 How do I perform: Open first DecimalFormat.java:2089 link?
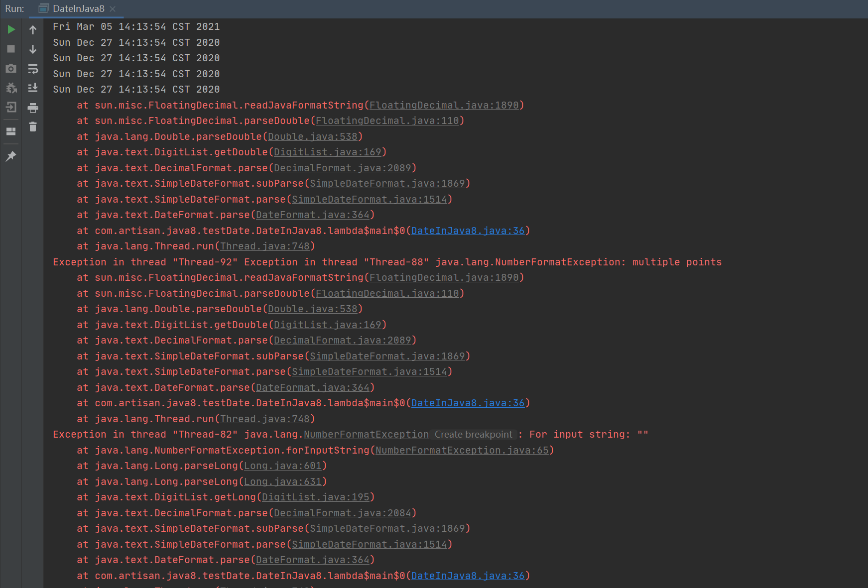(342, 168)
